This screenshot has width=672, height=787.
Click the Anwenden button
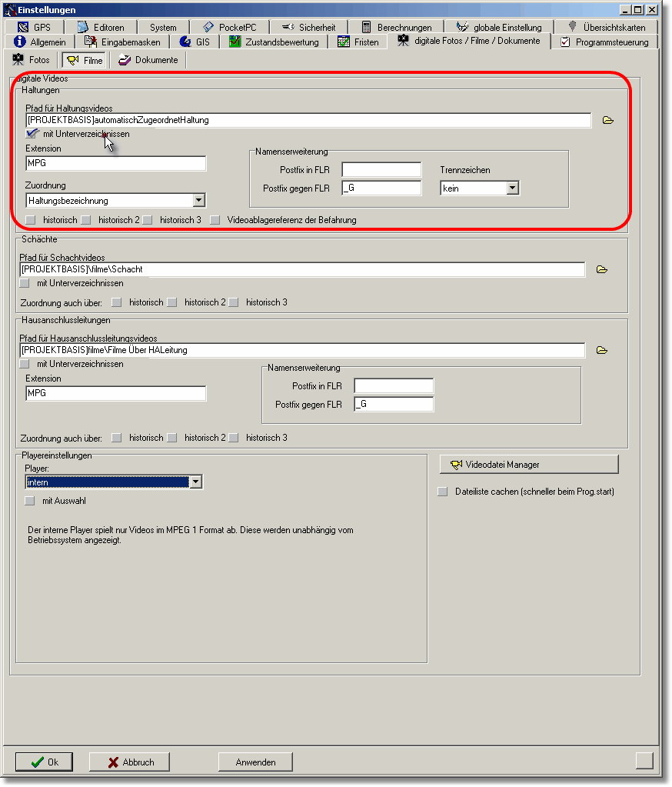click(255, 762)
